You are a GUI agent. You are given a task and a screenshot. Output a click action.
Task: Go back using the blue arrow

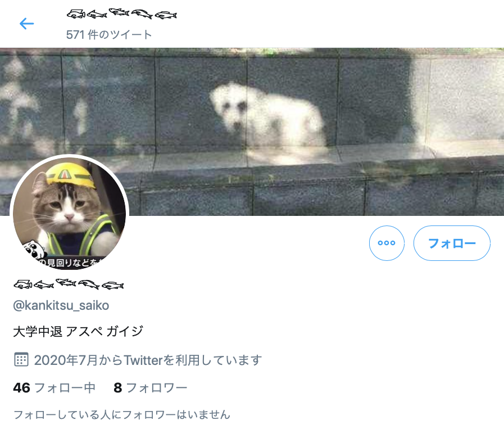26,24
